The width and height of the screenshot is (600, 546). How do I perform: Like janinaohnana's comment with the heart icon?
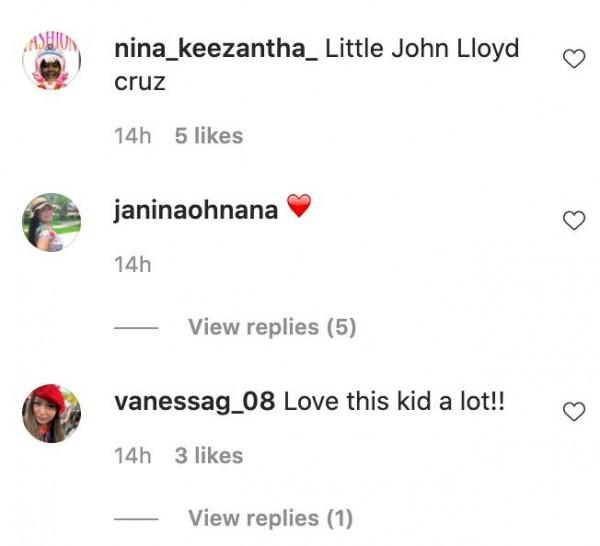(574, 221)
